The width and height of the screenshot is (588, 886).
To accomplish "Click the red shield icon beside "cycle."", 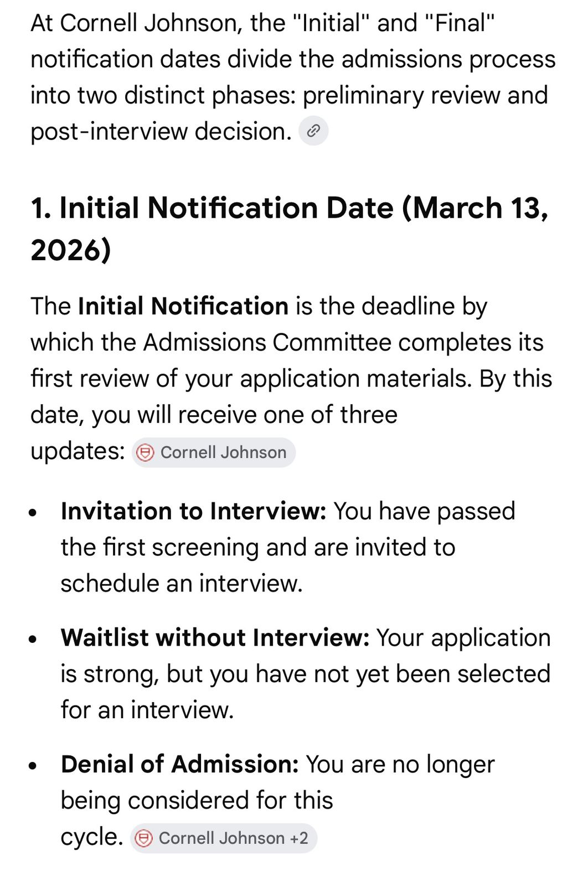I will [x=144, y=838].
